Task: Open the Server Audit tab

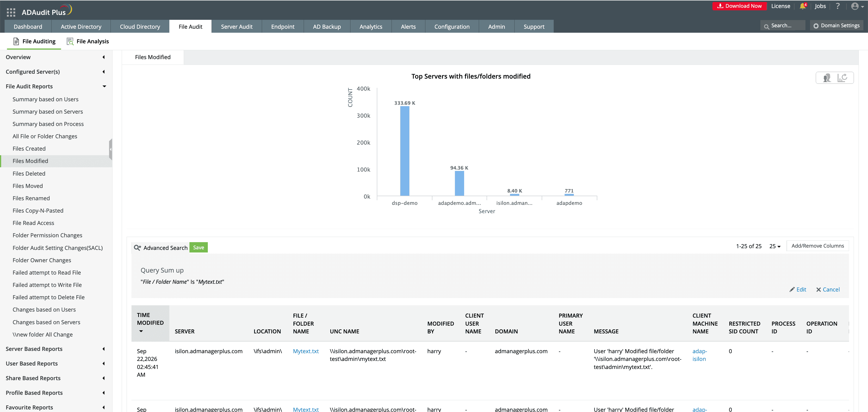Action: pos(237,27)
